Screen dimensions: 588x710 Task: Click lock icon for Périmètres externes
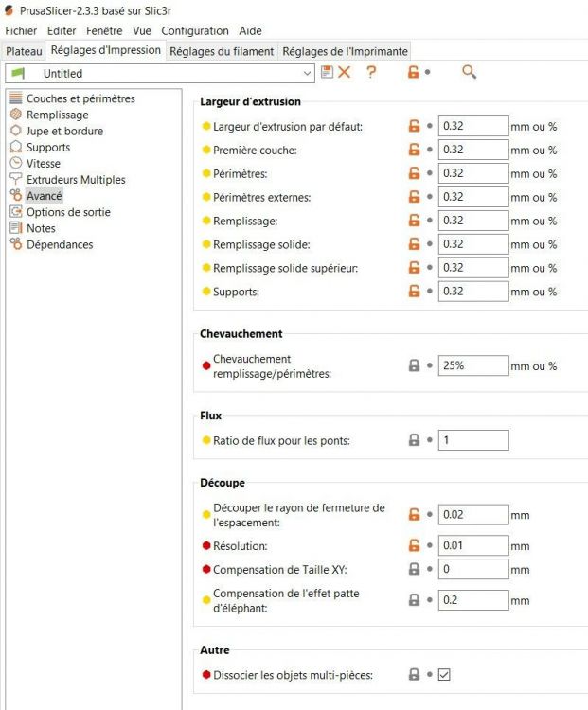tap(414, 197)
